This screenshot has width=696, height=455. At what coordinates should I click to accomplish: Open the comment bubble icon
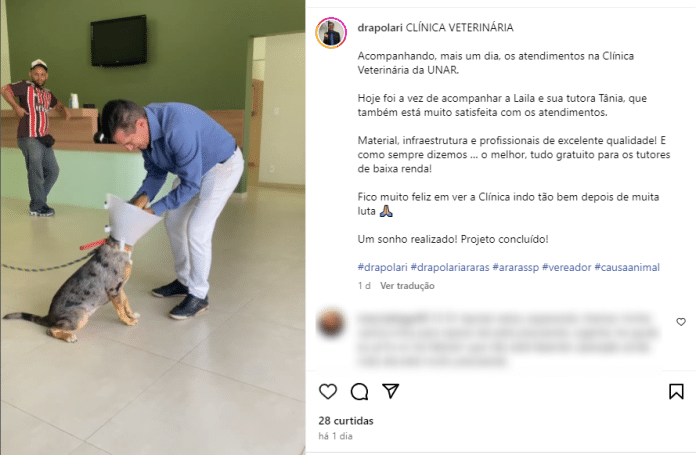click(359, 392)
